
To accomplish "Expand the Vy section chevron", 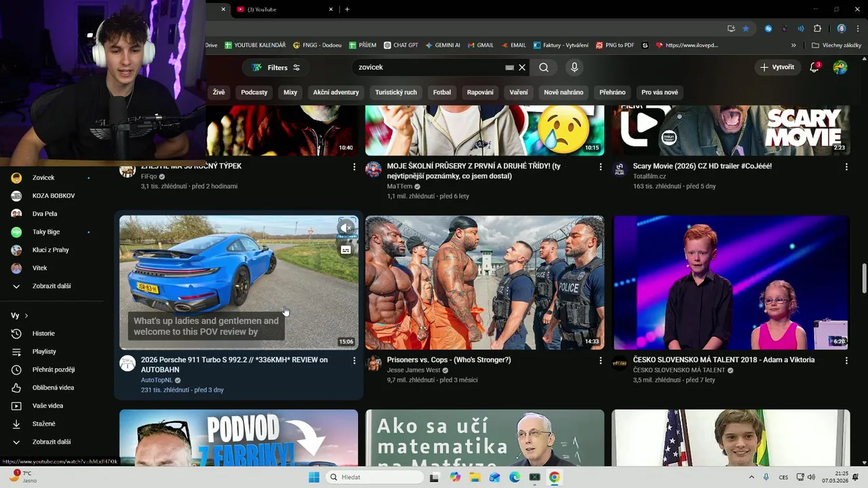I will pyautogui.click(x=26, y=316).
